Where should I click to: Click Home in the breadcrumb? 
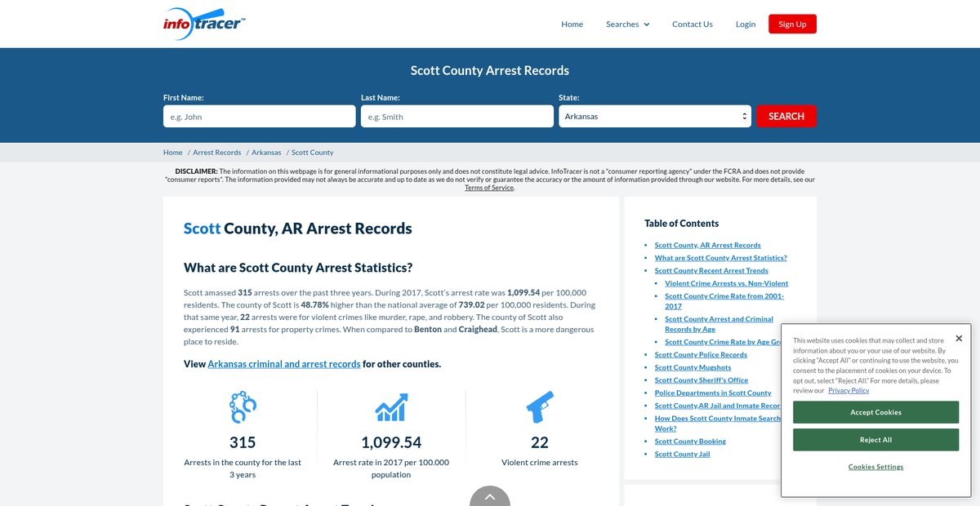173,153
